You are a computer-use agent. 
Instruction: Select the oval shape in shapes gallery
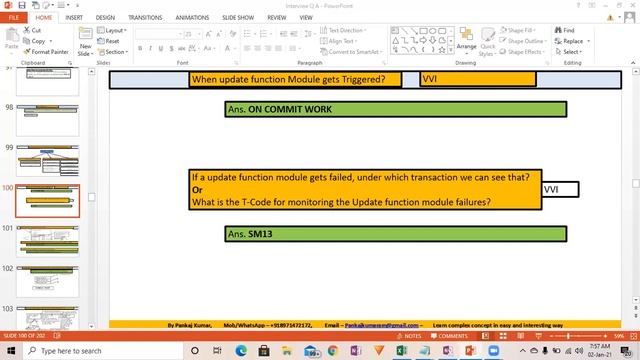[x=433, y=31]
